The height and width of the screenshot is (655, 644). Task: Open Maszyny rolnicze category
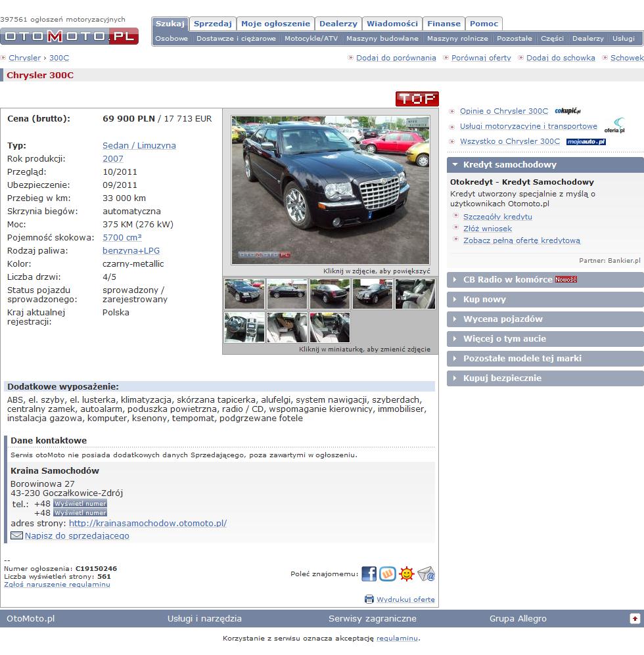point(457,38)
